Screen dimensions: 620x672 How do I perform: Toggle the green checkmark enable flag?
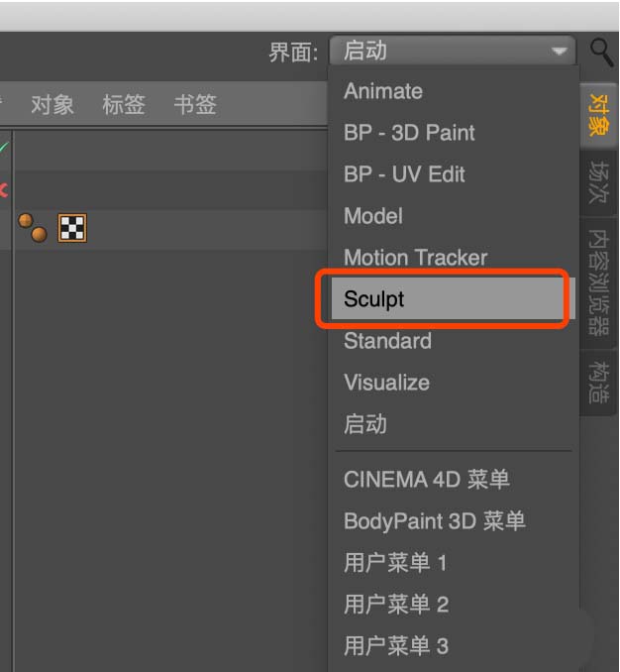point(4,149)
